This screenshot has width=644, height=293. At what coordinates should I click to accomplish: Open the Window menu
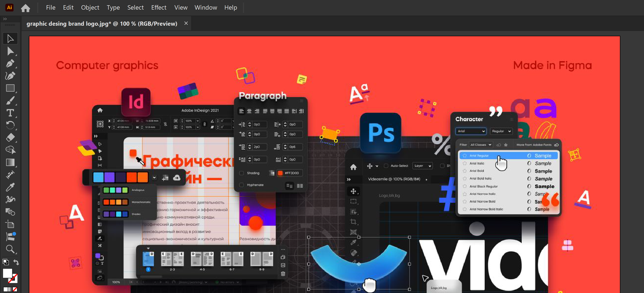coord(206,8)
